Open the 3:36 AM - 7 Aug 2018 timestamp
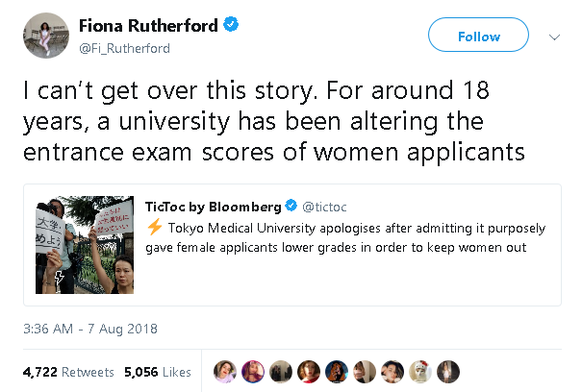The width and height of the screenshot is (582, 392). (89, 328)
